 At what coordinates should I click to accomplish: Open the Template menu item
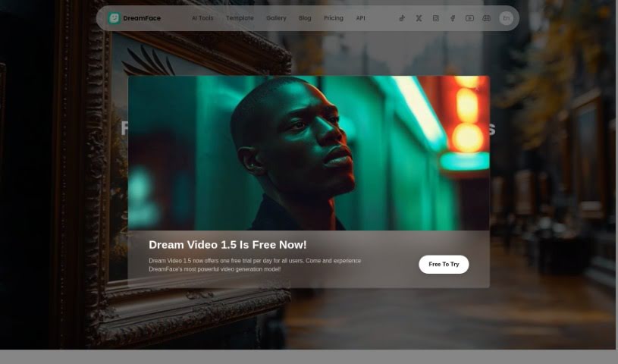pos(240,18)
